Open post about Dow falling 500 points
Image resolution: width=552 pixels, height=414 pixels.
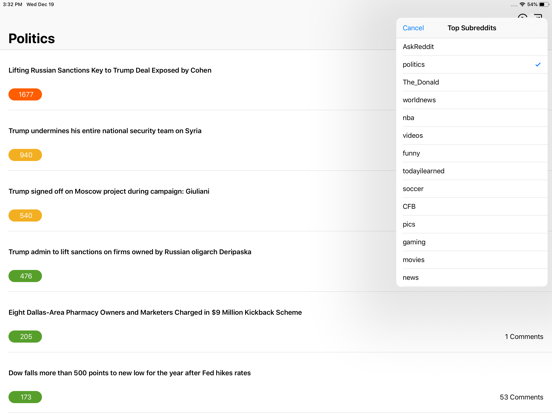130,373
